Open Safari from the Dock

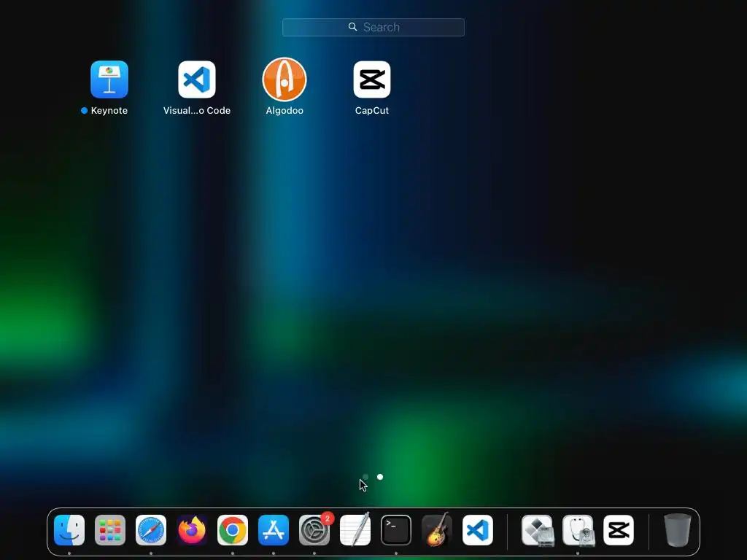[x=151, y=530]
